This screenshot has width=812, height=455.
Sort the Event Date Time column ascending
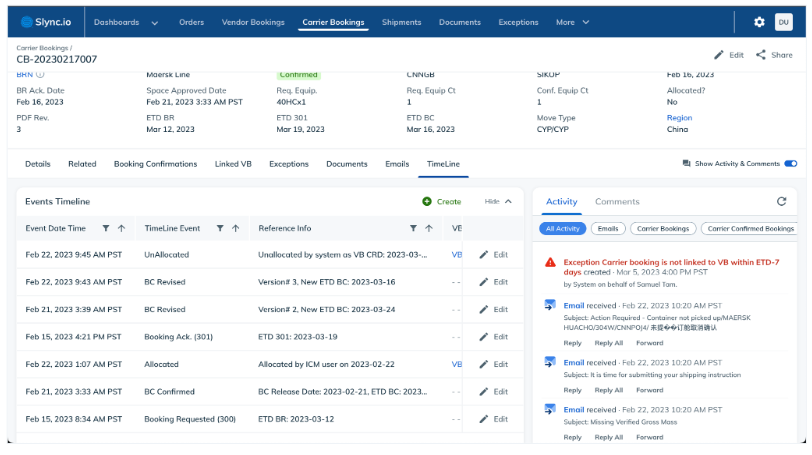(x=121, y=228)
